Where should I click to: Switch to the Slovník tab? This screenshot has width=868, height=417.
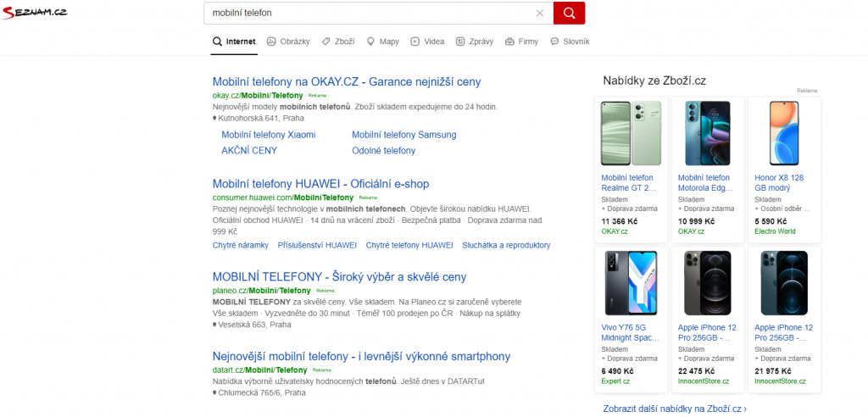click(570, 42)
